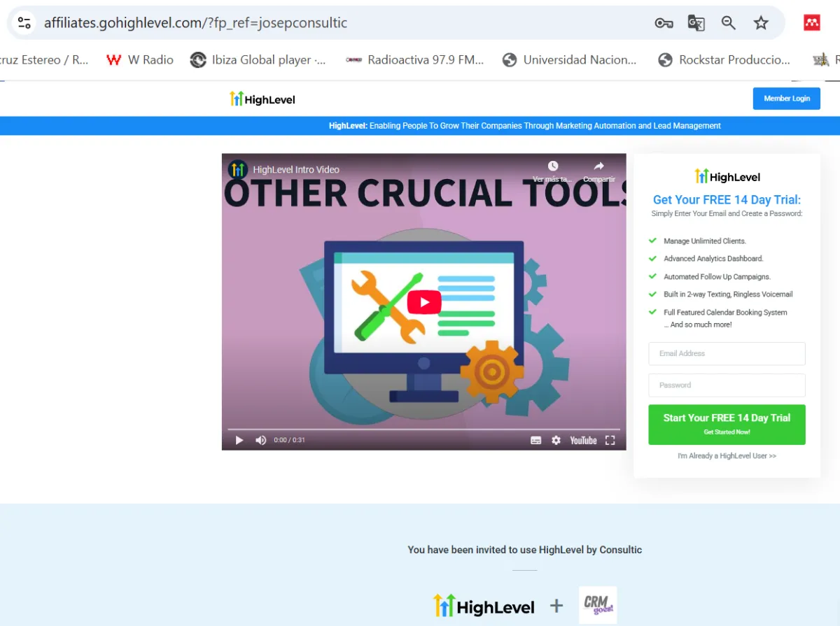Click the video progress bar
840x626 pixels.
(x=424, y=428)
